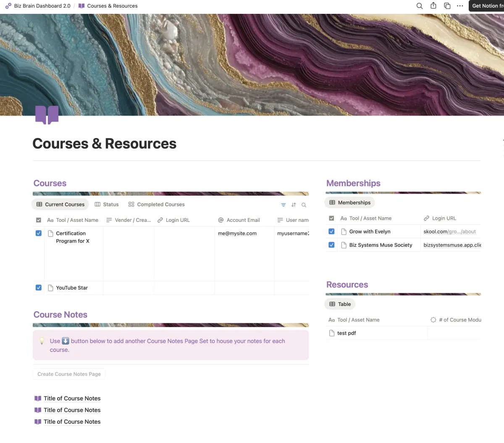504x443 pixels.
Task: Click the Get Notion free button
Action: 487,6
